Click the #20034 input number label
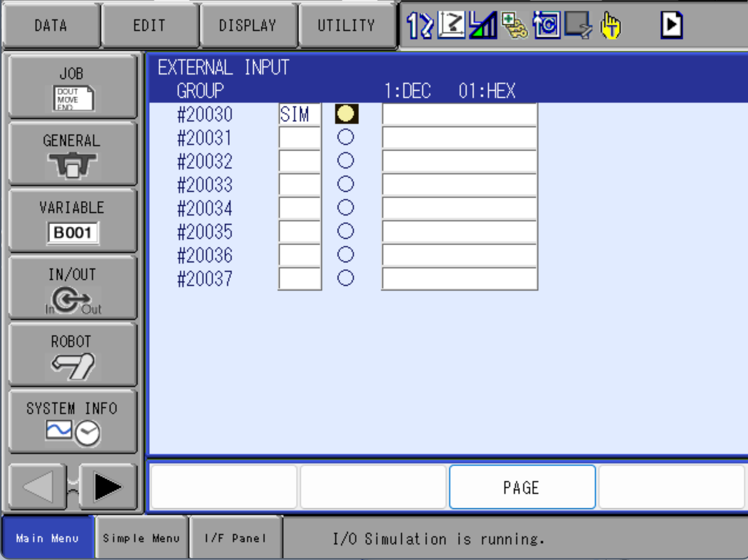Screen dimensions: 748x560 tap(205, 208)
